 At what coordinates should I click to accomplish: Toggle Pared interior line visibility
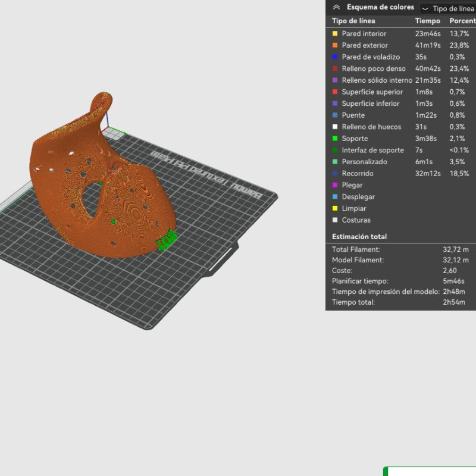(335, 34)
